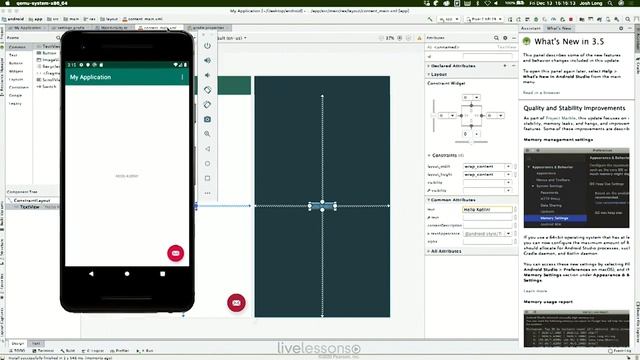
Task: Open bottom margin dropdown in constraint widget
Action: [x=476, y=134]
